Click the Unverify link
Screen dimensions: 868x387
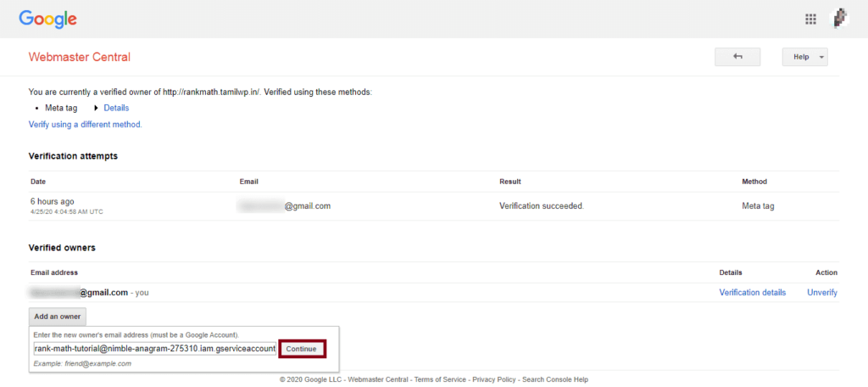(x=822, y=292)
